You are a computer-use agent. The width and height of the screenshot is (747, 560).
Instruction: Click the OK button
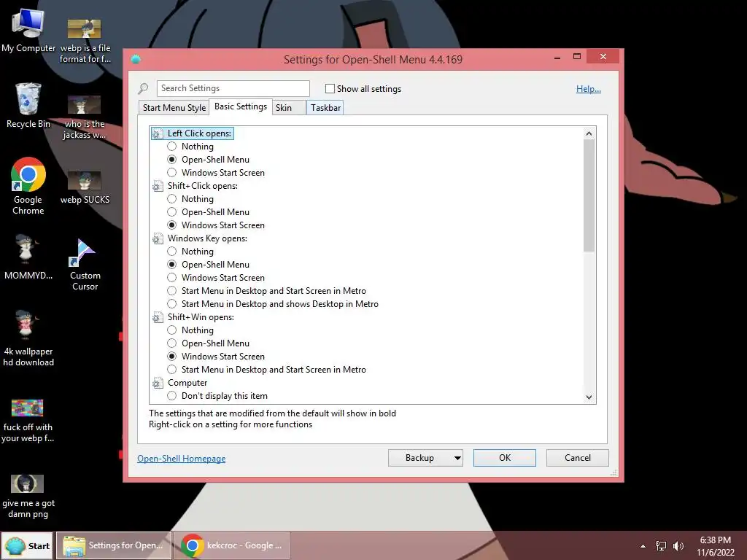[505, 458]
